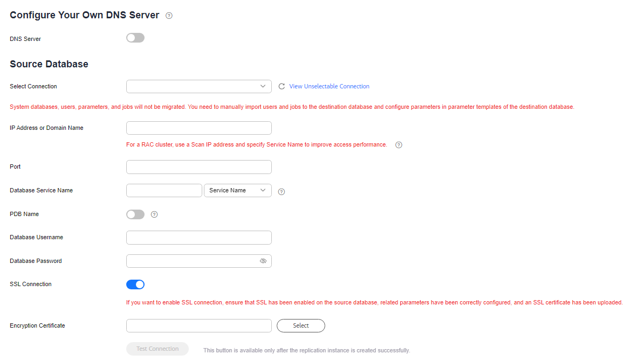644x361 pixels.
Task: Focus the IP Address or Domain Name field
Action: pos(198,128)
